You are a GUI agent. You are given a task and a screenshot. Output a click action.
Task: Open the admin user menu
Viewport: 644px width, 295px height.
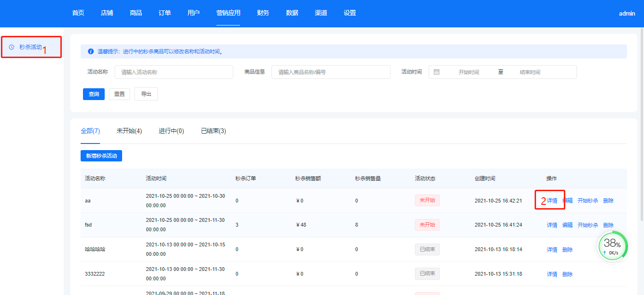627,14
